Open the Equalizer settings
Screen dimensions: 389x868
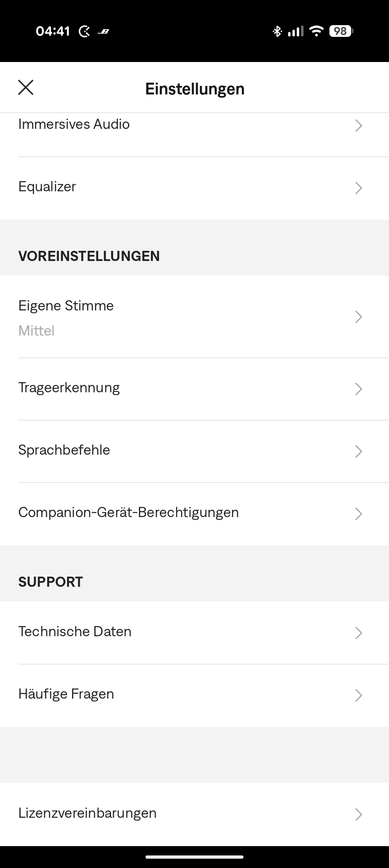[x=47, y=187]
